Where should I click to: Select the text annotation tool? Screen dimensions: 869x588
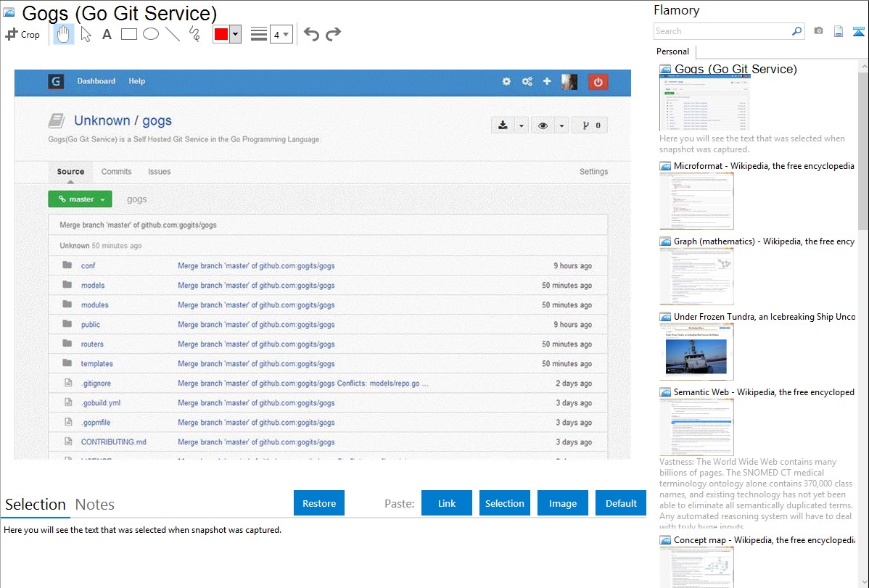coord(107,34)
